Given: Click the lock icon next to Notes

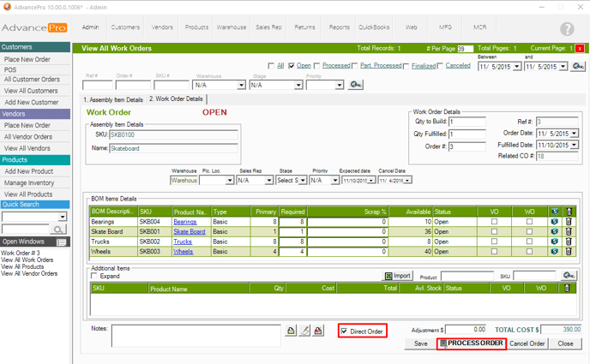Looking at the screenshot, I should coord(292,331).
